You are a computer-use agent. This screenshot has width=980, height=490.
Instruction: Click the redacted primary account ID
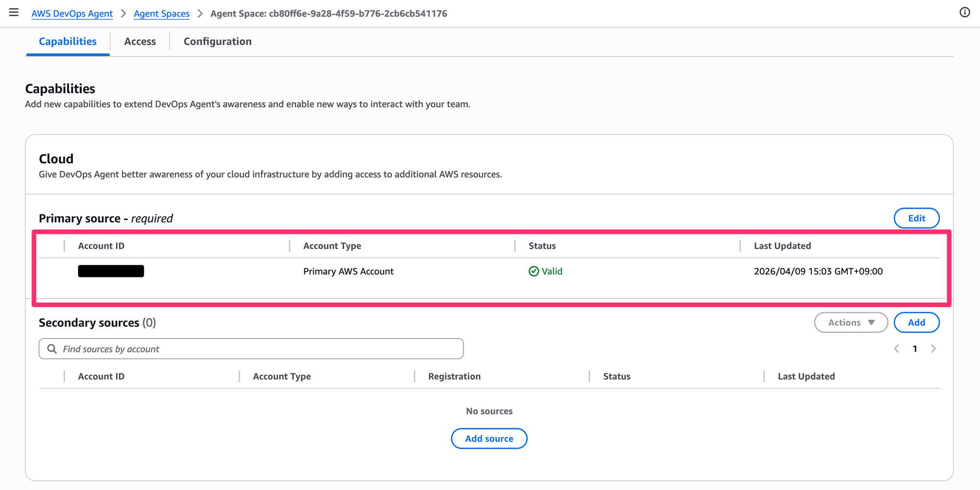[x=111, y=271]
